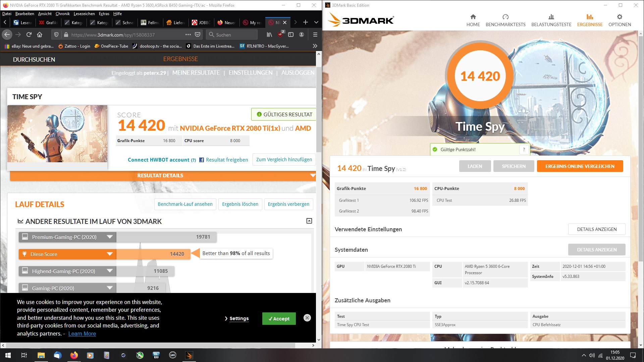Viewport: 644px width, 362px height.
Task: Collapse the Andere Resultate chart panel
Action: point(309,221)
